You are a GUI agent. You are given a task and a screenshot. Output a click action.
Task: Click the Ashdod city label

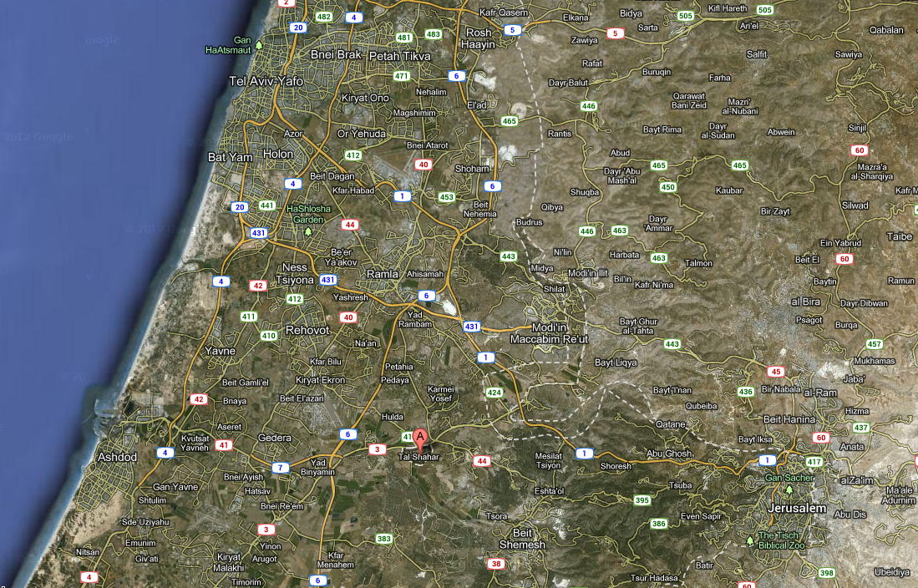coord(117,457)
